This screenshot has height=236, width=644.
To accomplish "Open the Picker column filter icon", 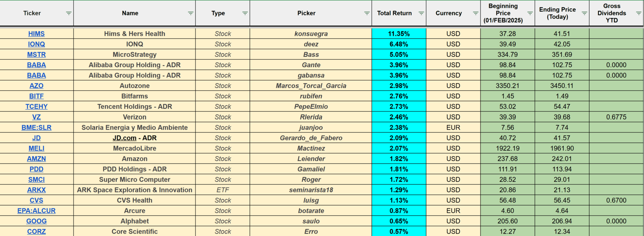I will click(x=367, y=13).
